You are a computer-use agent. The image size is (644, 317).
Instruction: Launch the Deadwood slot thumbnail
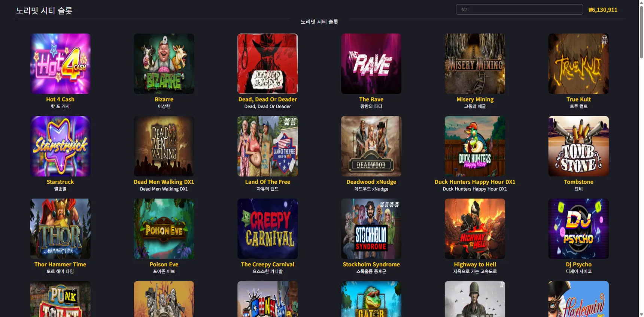(x=371, y=146)
